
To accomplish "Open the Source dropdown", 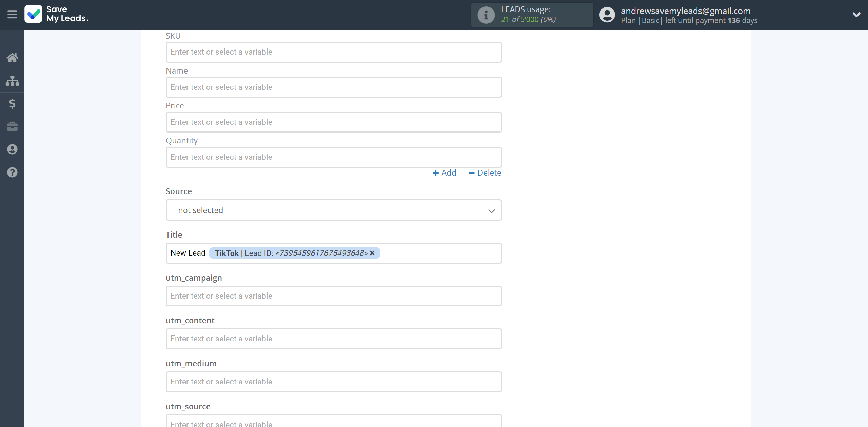I will coord(334,210).
